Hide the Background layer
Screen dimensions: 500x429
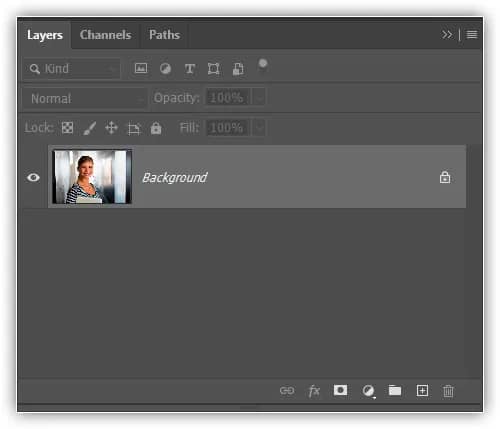pos(33,177)
